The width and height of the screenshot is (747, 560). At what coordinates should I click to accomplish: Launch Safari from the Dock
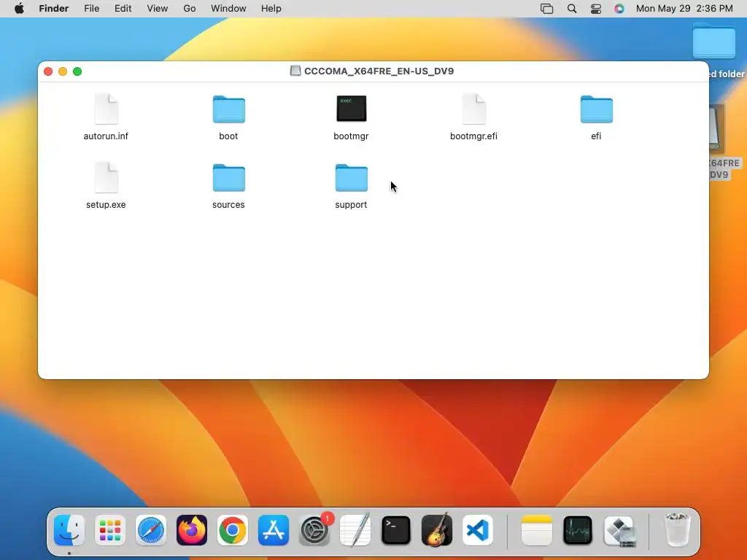(151, 530)
